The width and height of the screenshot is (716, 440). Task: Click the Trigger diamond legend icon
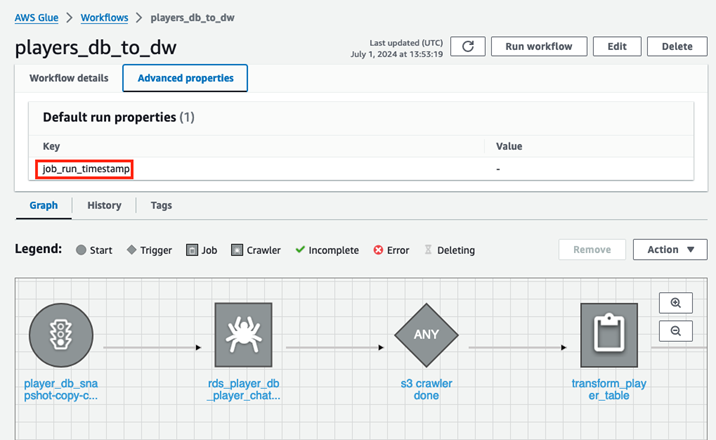point(132,250)
